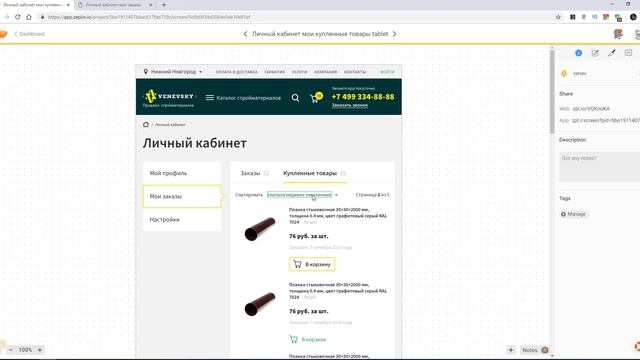
Task: Click the Войти login link
Action: 387,72
